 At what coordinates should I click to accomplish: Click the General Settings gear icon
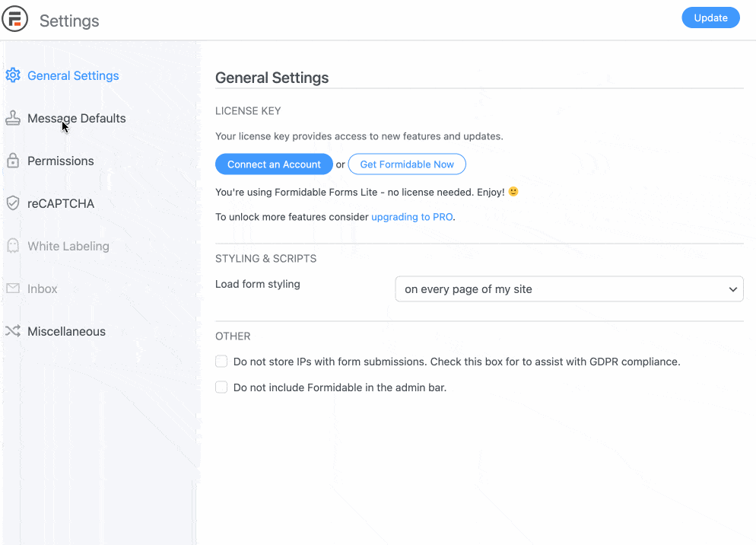pos(13,75)
